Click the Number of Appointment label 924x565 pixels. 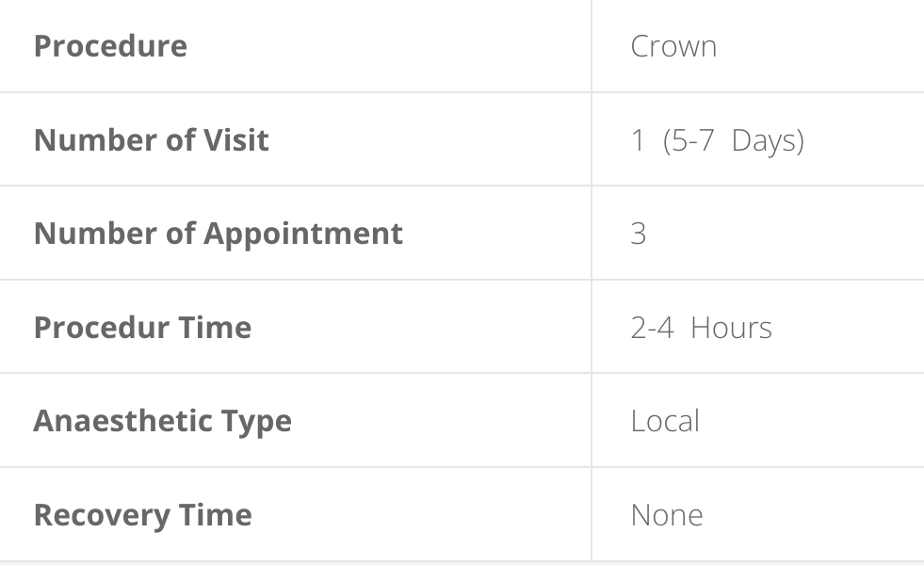click(x=219, y=234)
